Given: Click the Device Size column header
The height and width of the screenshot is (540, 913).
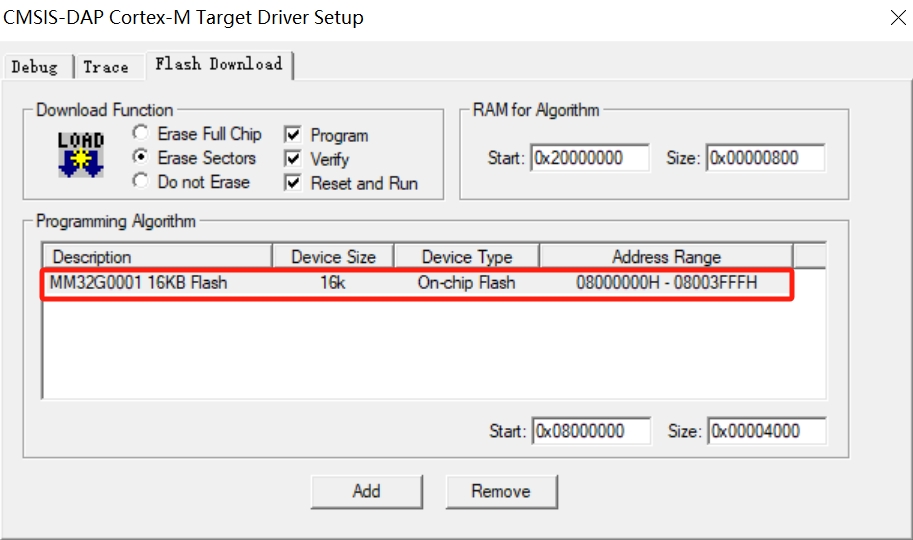Looking at the screenshot, I should pyautogui.click(x=334, y=257).
